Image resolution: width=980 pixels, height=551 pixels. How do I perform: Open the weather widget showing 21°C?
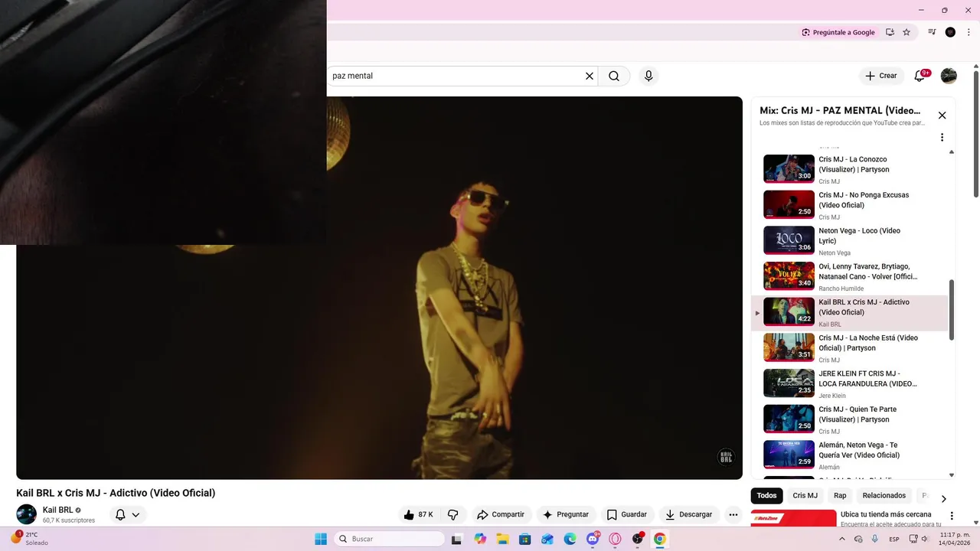[31, 539]
